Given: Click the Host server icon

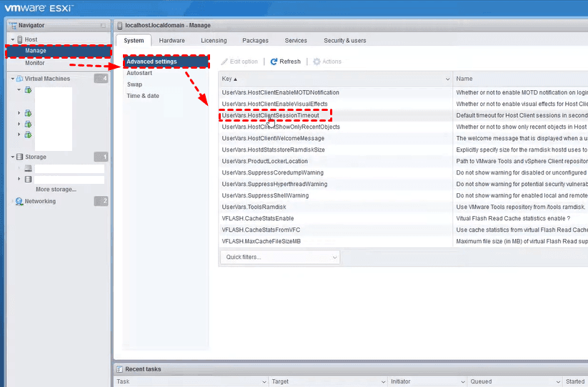Looking at the screenshot, I should click(x=20, y=39).
